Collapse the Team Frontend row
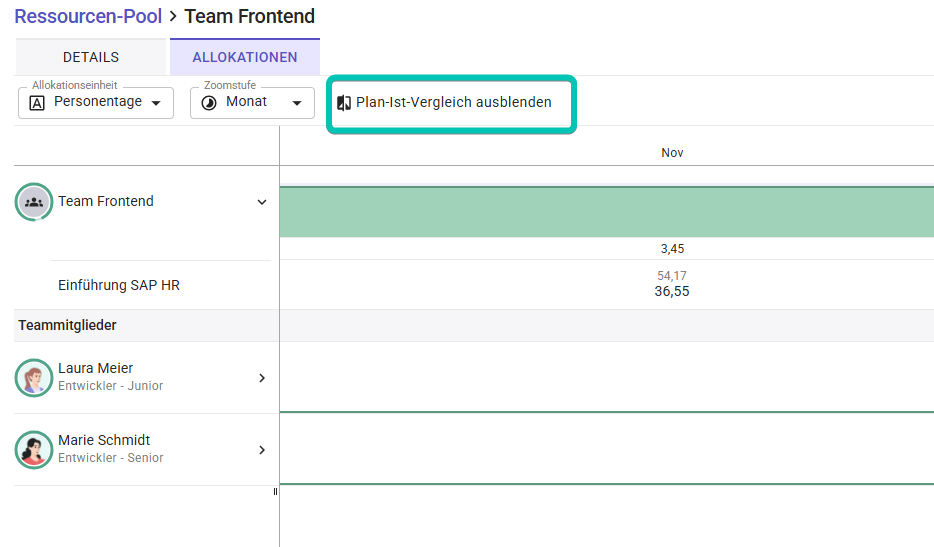This screenshot has height=547, width=934. tap(262, 202)
